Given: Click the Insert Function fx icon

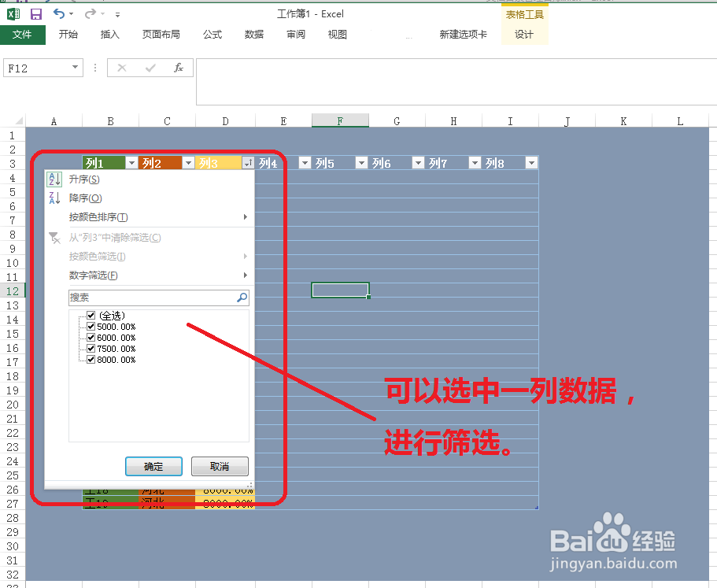Looking at the screenshot, I should tap(178, 67).
